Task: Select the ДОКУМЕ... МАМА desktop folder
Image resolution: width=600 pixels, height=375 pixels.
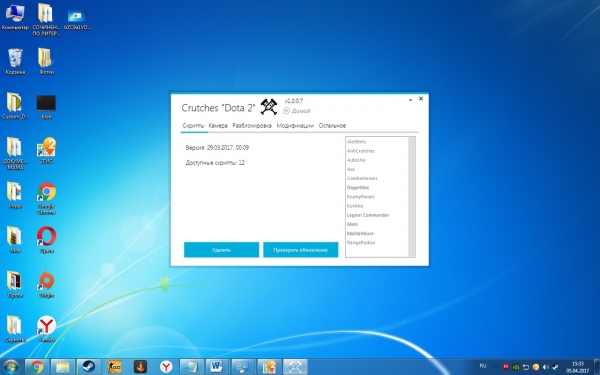Action: point(15,153)
